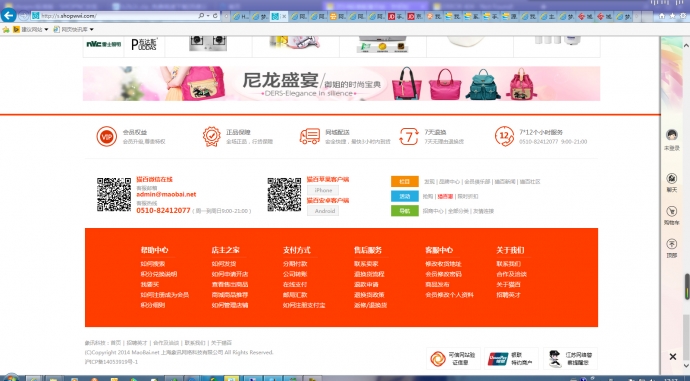The height and width of the screenshot is (381, 690).
Task: Click the 7天退换 icon
Action: (x=409, y=136)
